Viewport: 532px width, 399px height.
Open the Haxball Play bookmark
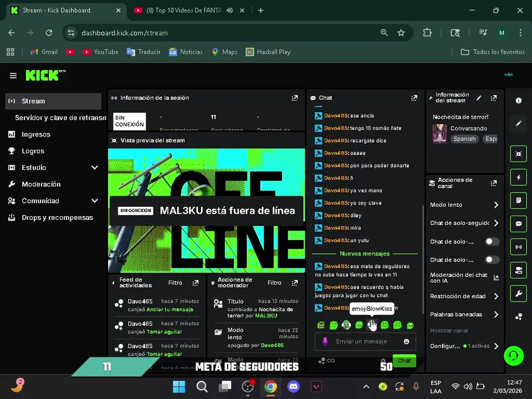point(268,52)
